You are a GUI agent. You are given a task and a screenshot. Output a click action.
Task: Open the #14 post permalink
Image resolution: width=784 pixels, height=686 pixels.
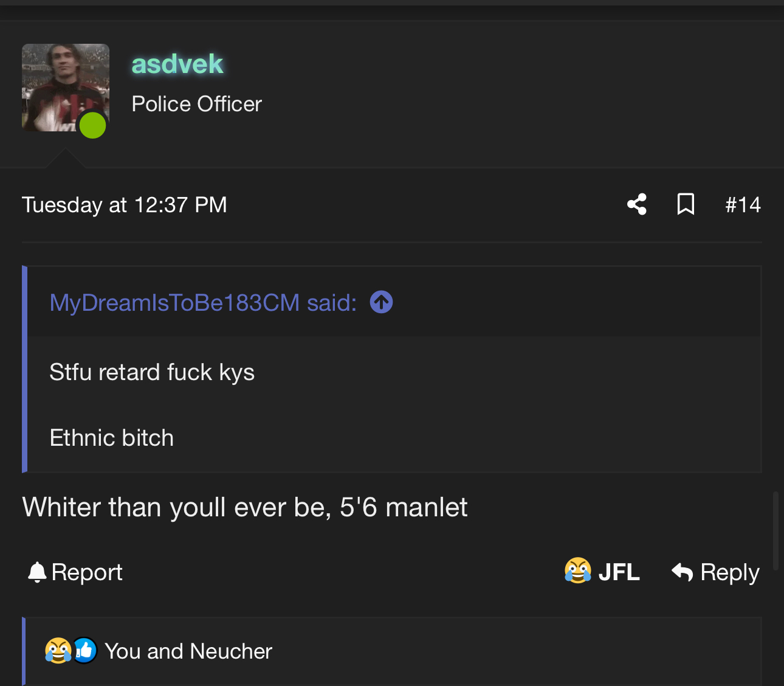click(x=743, y=205)
